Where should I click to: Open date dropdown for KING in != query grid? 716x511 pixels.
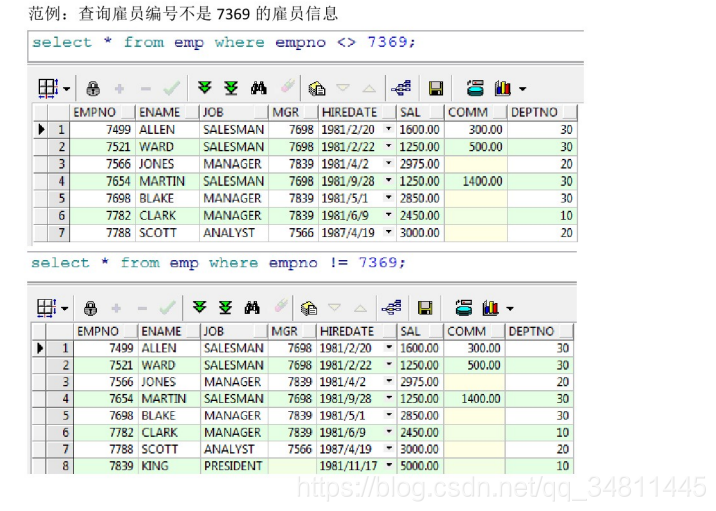click(x=389, y=465)
